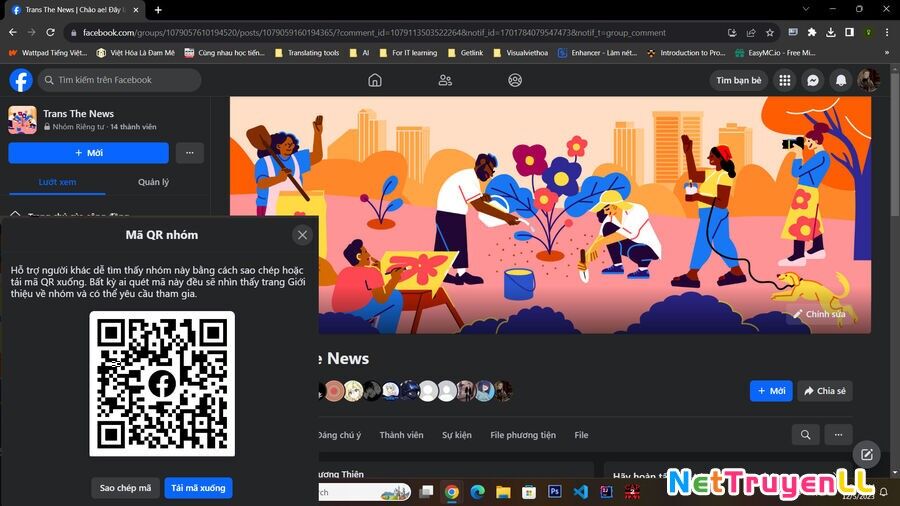
Task: Open the Chrome three-dot menu
Action: (888, 33)
